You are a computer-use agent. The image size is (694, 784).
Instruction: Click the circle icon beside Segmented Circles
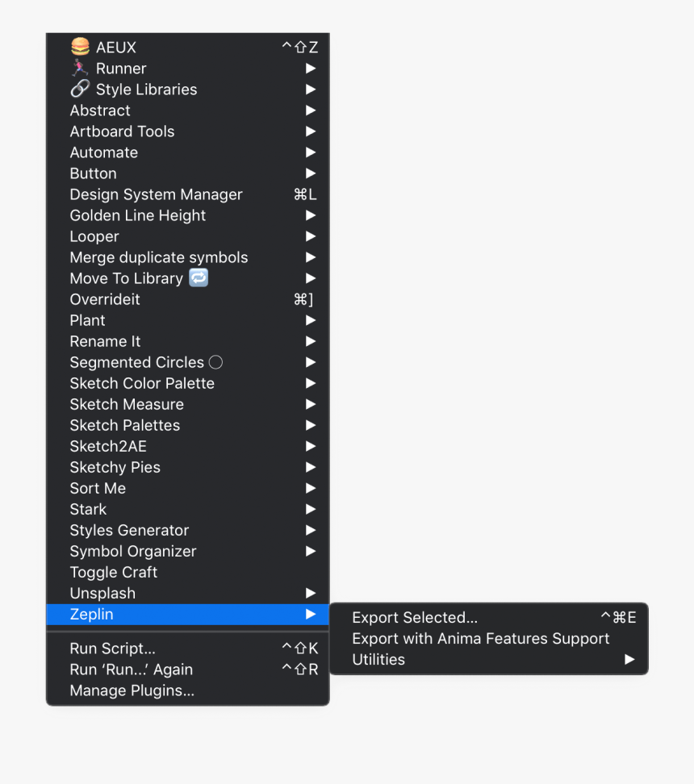215,361
